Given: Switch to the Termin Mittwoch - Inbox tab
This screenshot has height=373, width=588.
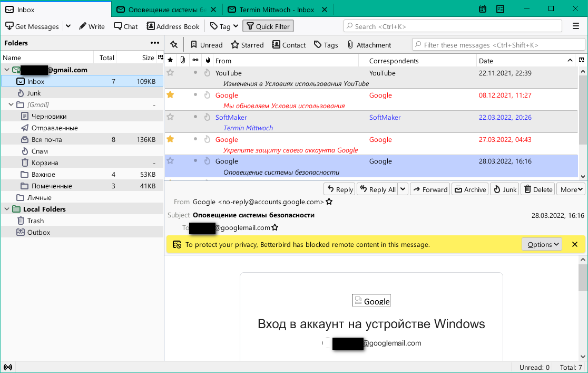Looking at the screenshot, I should [278, 10].
